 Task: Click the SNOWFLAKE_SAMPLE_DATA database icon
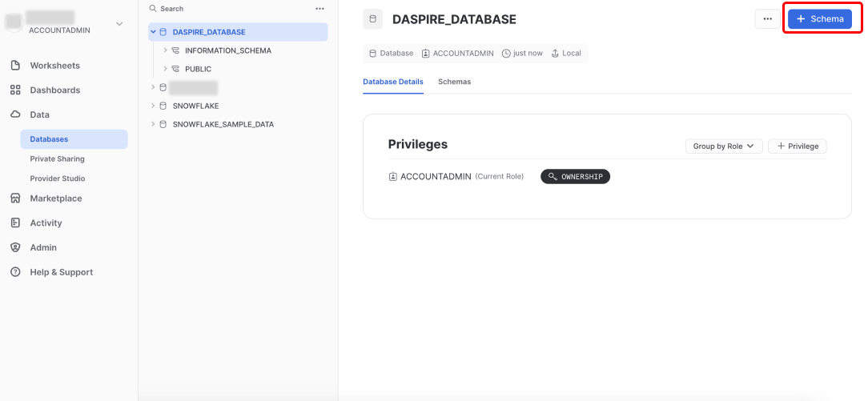[163, 124]
